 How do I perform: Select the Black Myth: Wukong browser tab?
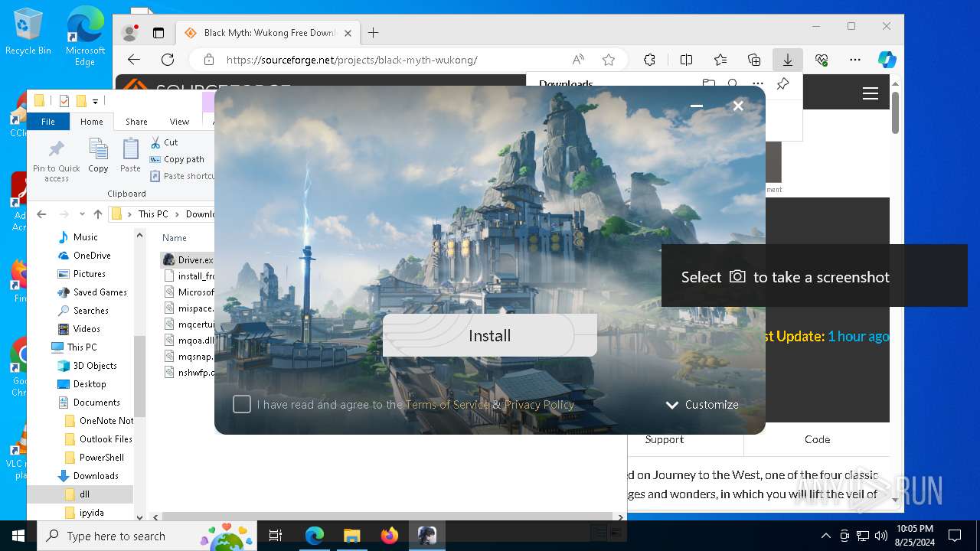pos(268,33)
